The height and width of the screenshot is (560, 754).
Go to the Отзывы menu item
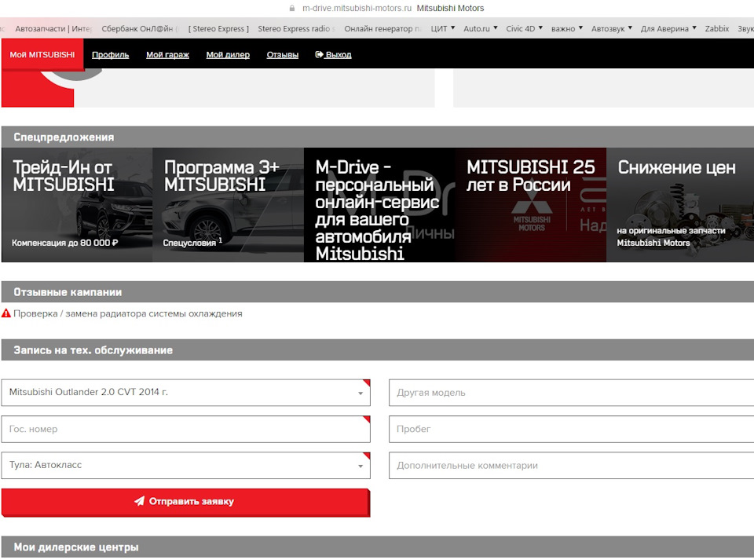[282, 54]
